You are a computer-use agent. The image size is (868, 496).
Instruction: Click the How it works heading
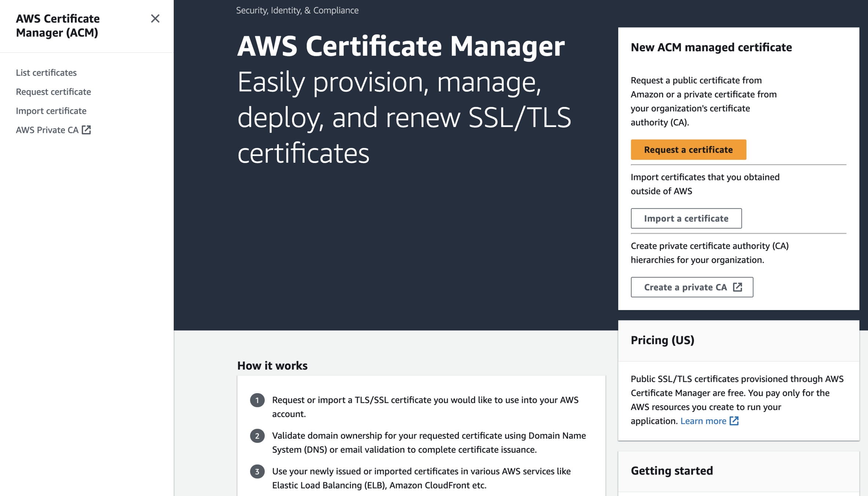point(272,366)
